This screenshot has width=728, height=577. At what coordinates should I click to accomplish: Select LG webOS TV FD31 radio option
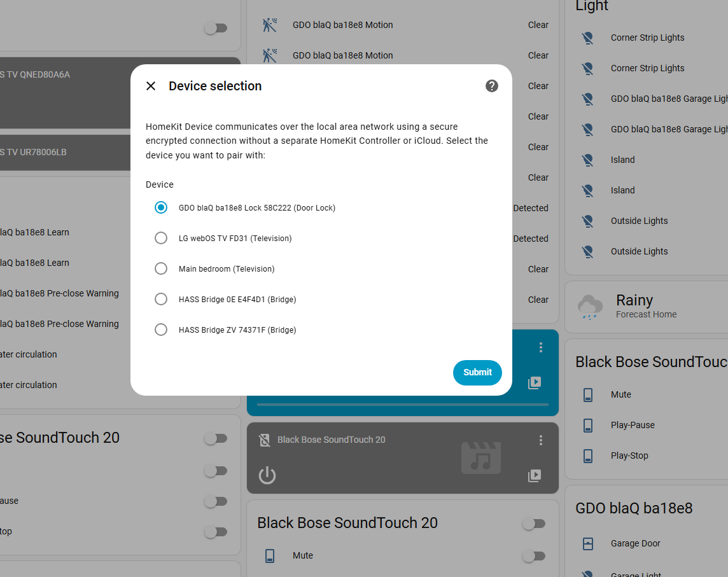(160, 238)
